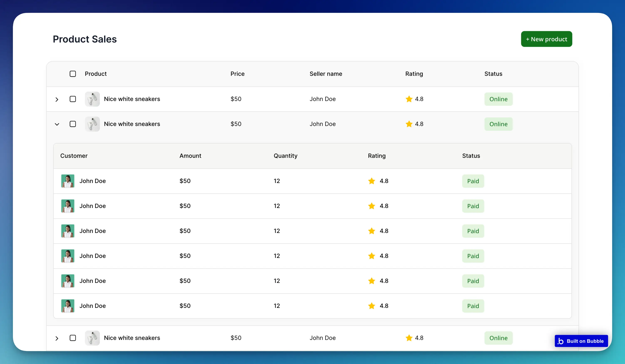Click the Online status badge in the first row

tap(498, 99)
